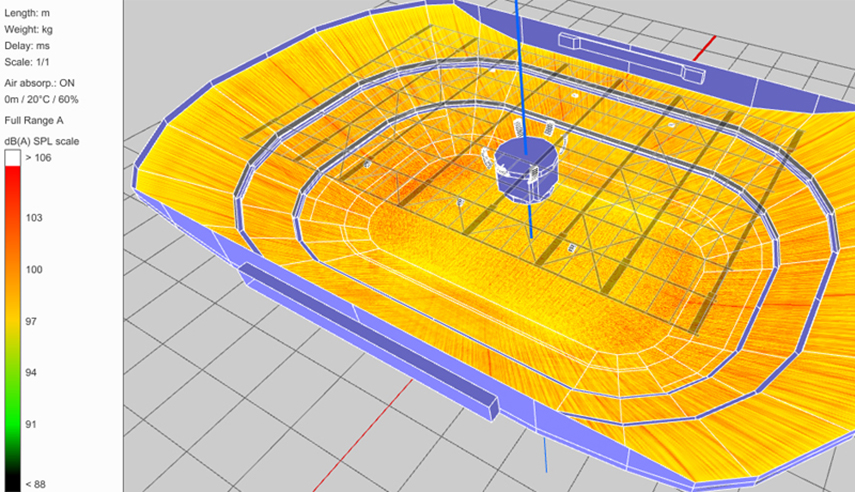This screenshot has width=855, height=492.
Task: Click the green section of SPL color bar
Action: [13, 415]
